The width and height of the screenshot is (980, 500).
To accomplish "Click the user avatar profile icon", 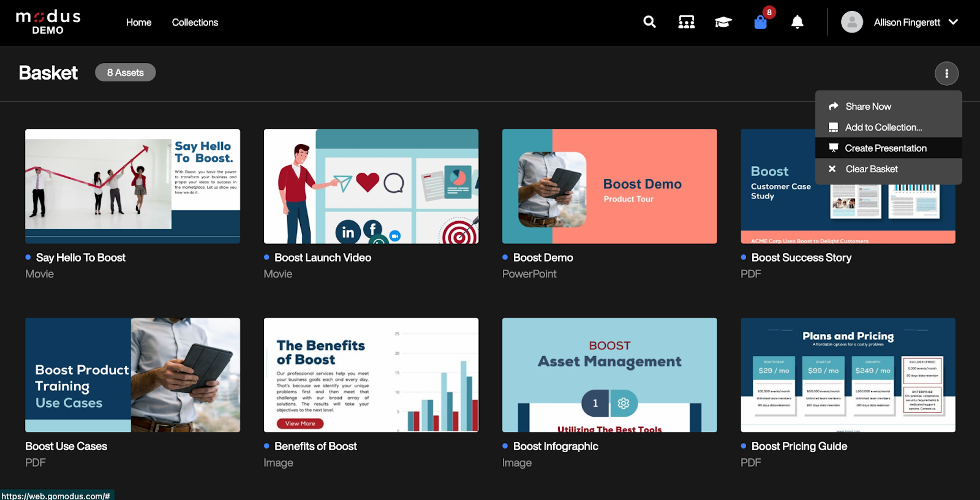I will [x=851, y=22].
